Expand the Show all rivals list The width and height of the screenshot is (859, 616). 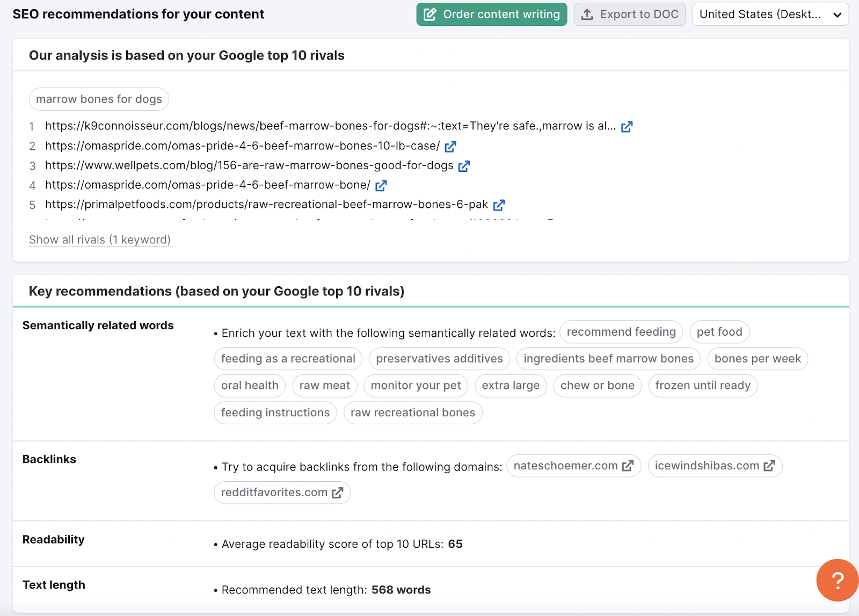pos(99,240)
